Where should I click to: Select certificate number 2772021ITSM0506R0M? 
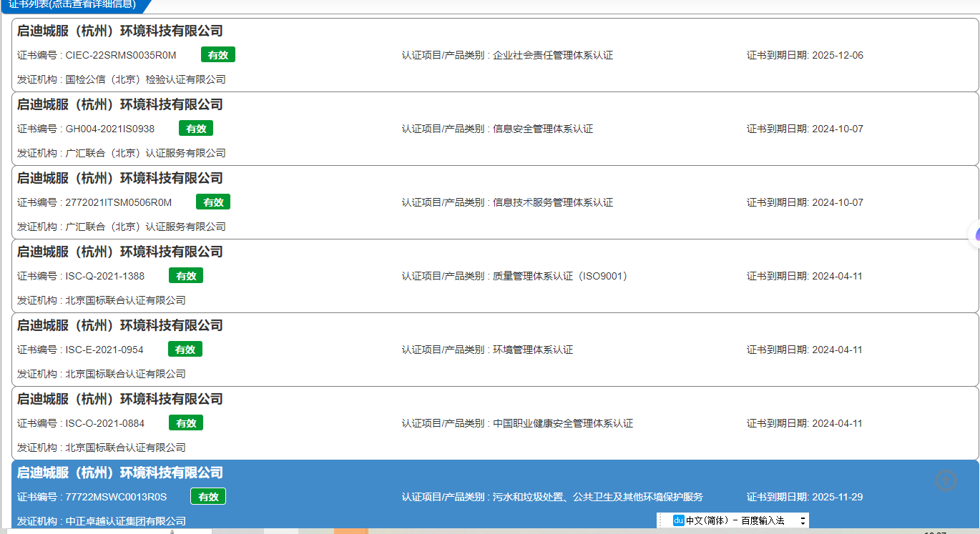coord(119,202)
